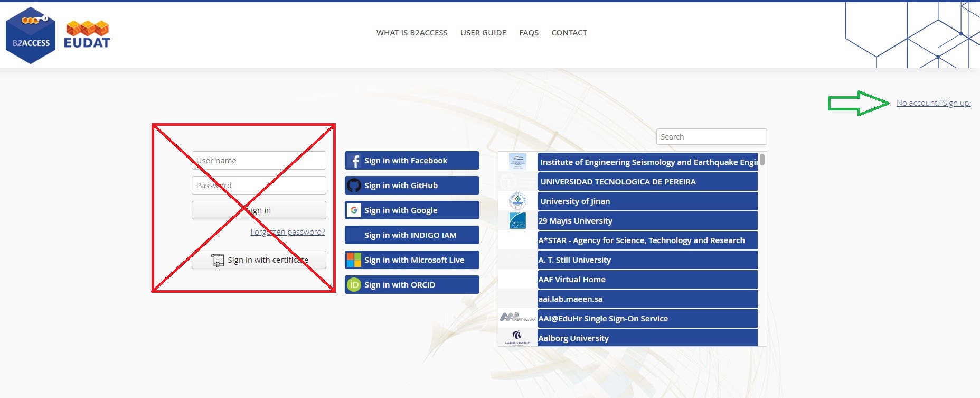Focus the User name input field
The width and height of the screenshot is (980, 398).
(x=259, y=161)
